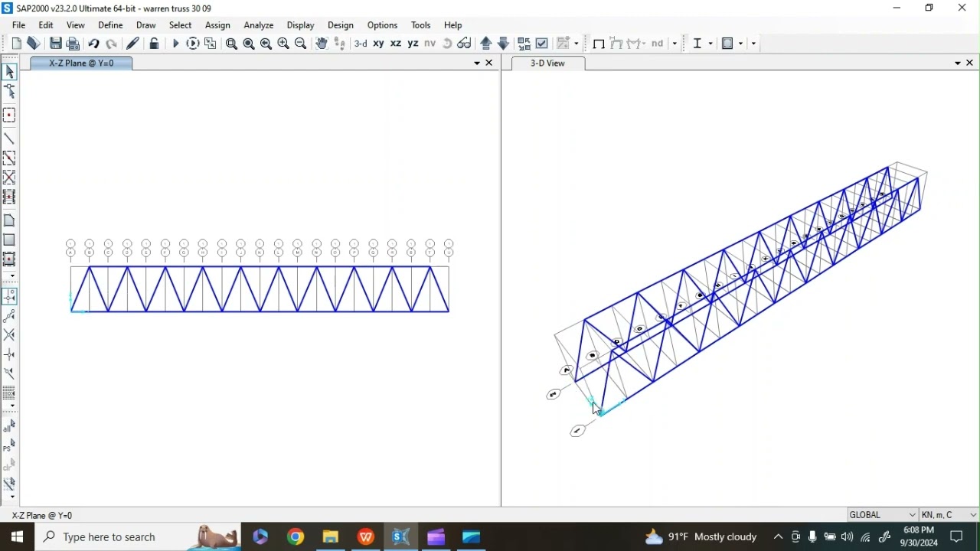Click the rubber band zoom icon

tap(231, 44)
